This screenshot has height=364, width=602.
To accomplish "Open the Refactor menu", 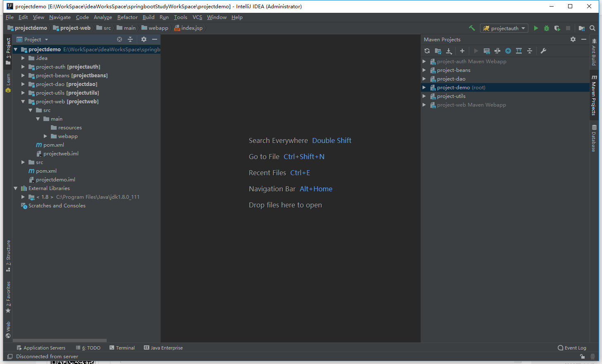I will pyautogui.click(x=127, y=17).
